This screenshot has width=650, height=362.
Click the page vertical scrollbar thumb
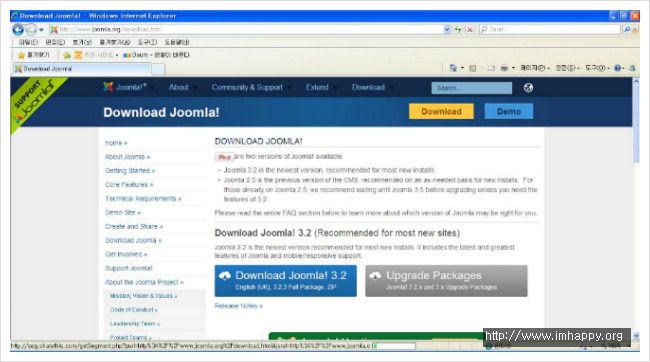(x=636, y=124)
